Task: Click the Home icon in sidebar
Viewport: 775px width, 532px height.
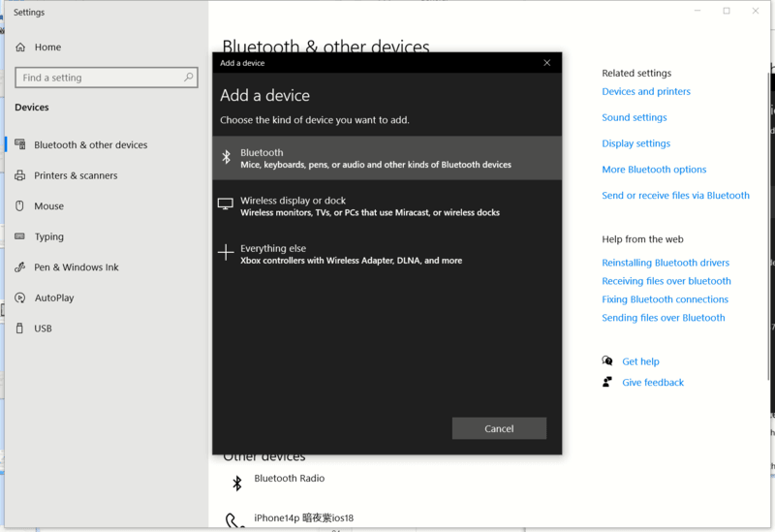Action: pos(20,47)
